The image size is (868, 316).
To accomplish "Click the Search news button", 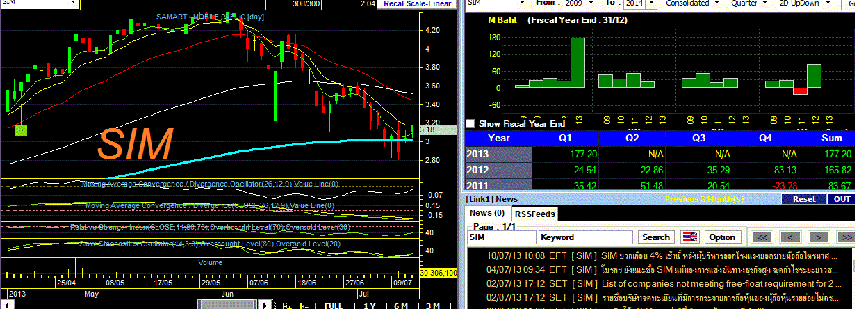I will click(656, 237).
